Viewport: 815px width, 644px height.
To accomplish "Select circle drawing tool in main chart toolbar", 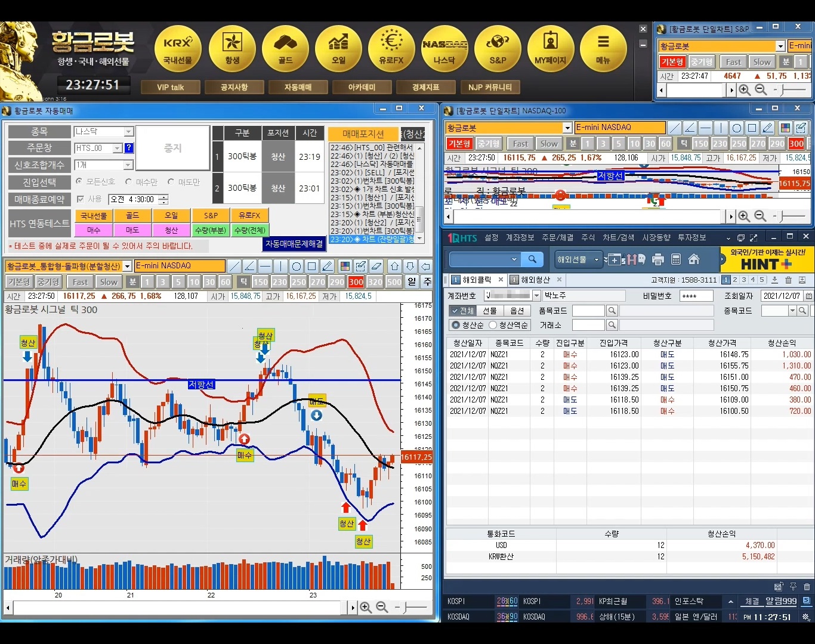I will click(x=297, y=266).
